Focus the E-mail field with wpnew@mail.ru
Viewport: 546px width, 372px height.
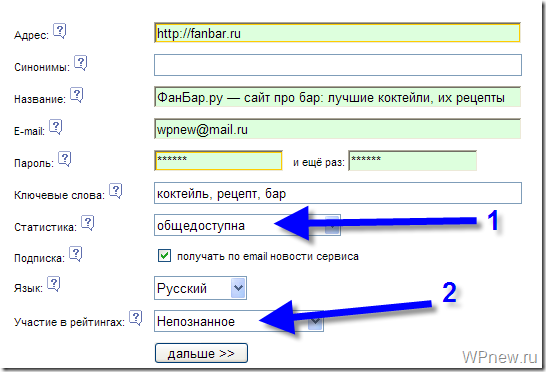pyautogui.click(x=337, y=129)
